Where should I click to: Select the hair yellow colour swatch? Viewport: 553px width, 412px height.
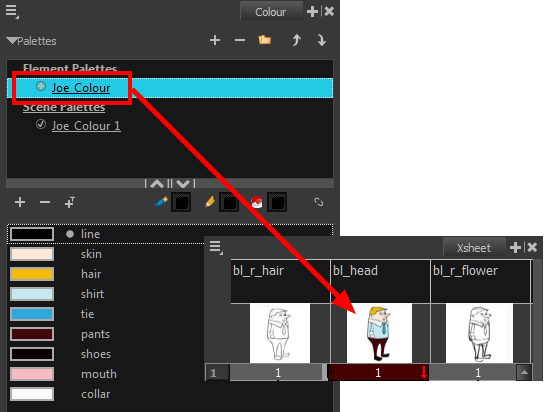pos(32,274)
